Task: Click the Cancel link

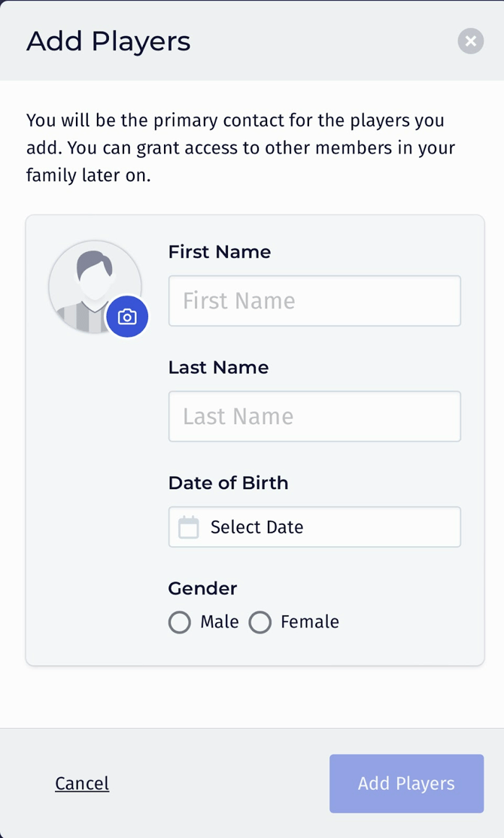Action: [82, 784]
